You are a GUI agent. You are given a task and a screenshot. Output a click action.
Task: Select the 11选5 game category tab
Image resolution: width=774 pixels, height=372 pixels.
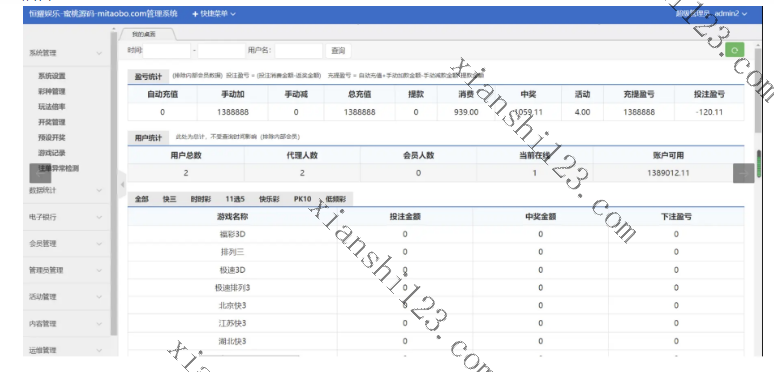point(235,199)
